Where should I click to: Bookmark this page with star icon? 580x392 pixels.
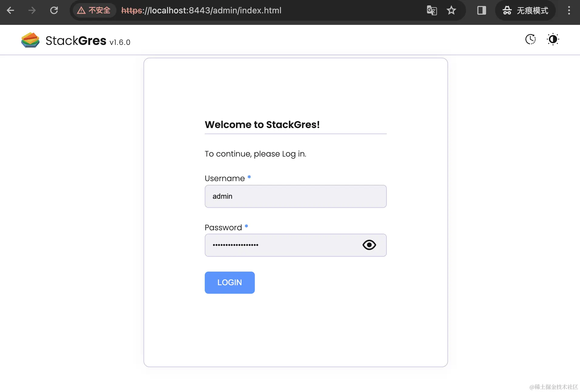coord(451,10)
